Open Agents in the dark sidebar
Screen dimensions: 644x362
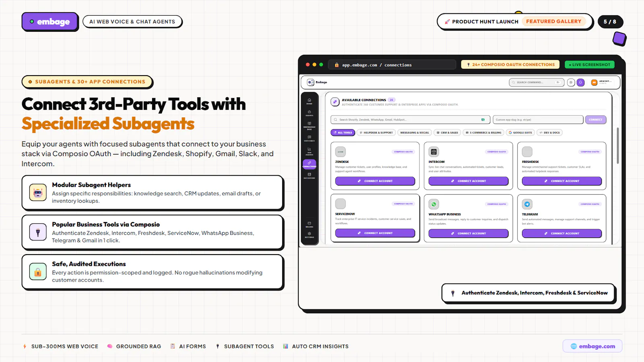[x=309, y=113]
